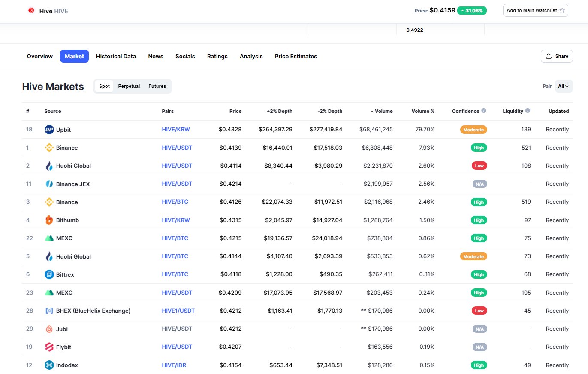This screenshot has height=374, width=588.
Task: Select the Market tab
Action: [74, 56]
